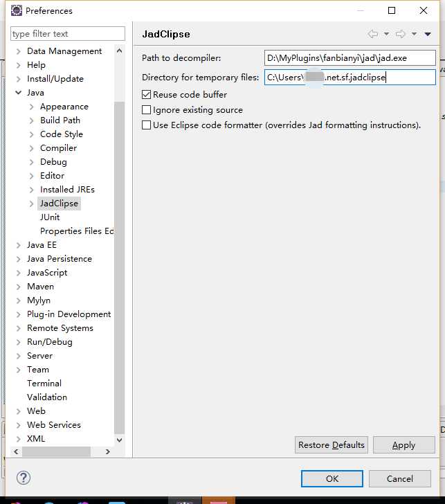This screenshot has height=504, width=445.
Task: Click the tree horizontal scroll-right arrow
Action: point(108,451)
